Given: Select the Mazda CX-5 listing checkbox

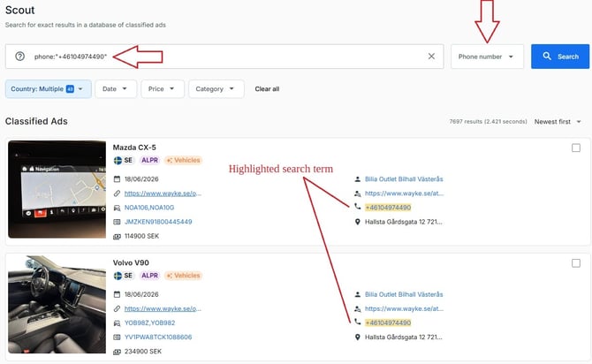Looking at the screenshot, I should (x=576, y=148).
